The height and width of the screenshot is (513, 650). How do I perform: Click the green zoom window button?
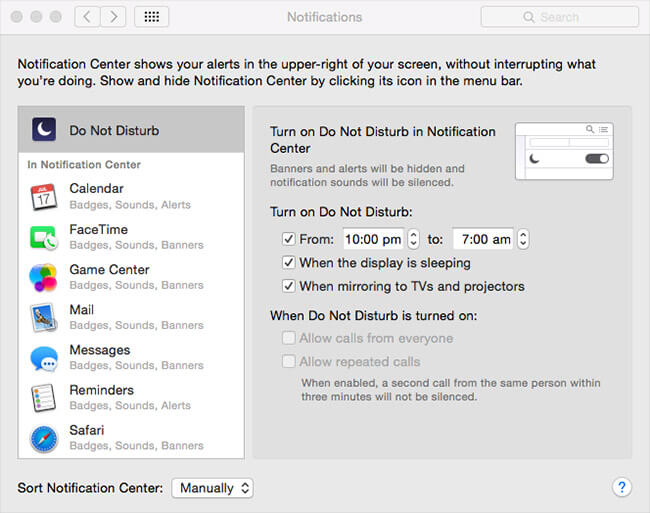pos(56,17)
